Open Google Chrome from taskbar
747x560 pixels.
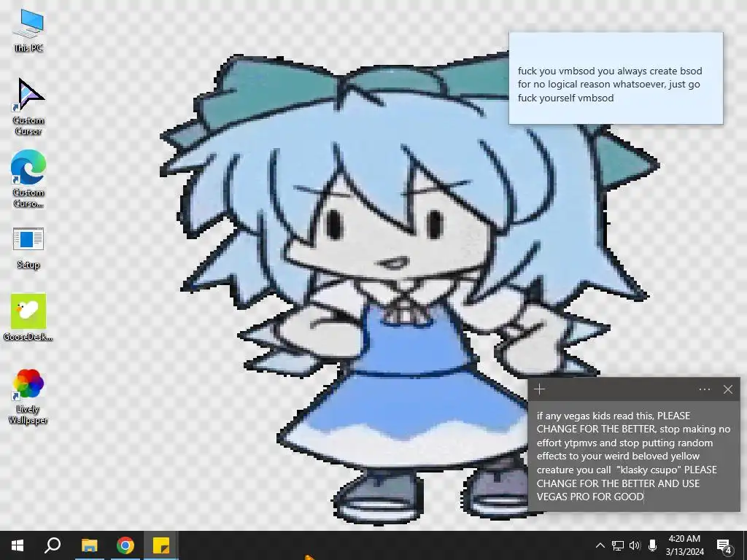coord(125,545)
